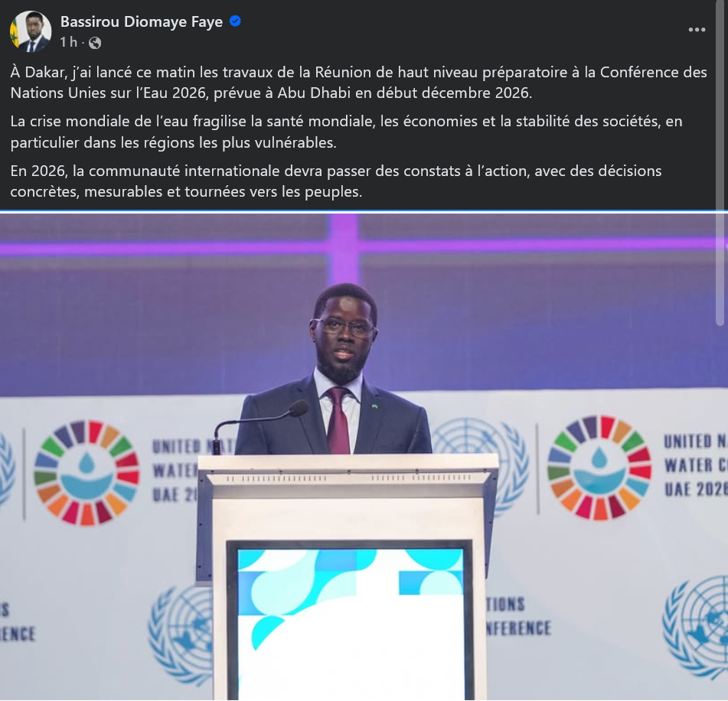Click the paragraph starting 'À Dakar, j'ai lancé'

[x=358, y=83]
